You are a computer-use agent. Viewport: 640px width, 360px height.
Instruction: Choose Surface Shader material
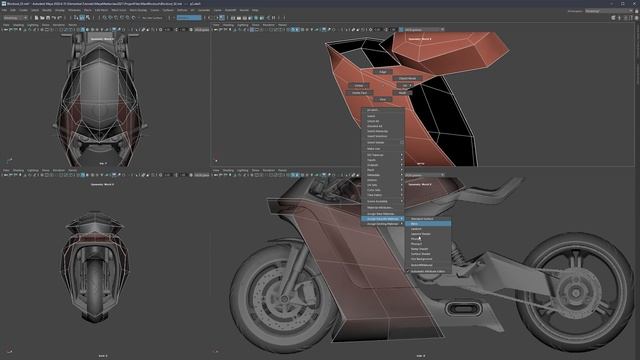(428, 254)
